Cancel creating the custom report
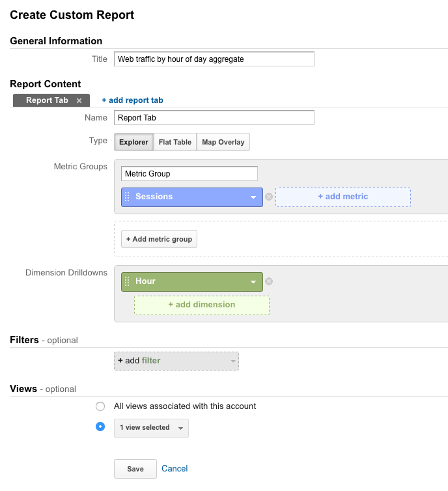The image size is (448, 491). pyautogui.click(x=175, y=468)
